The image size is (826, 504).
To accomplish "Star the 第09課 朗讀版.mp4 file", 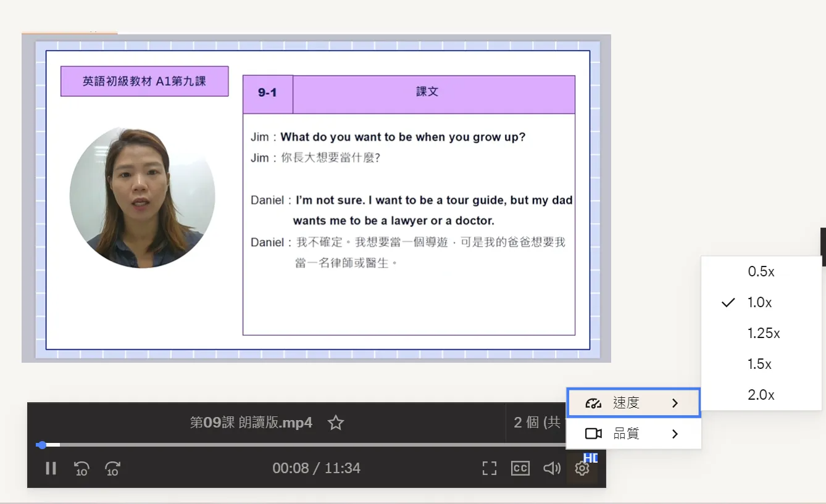I will (x=336, y=423).
